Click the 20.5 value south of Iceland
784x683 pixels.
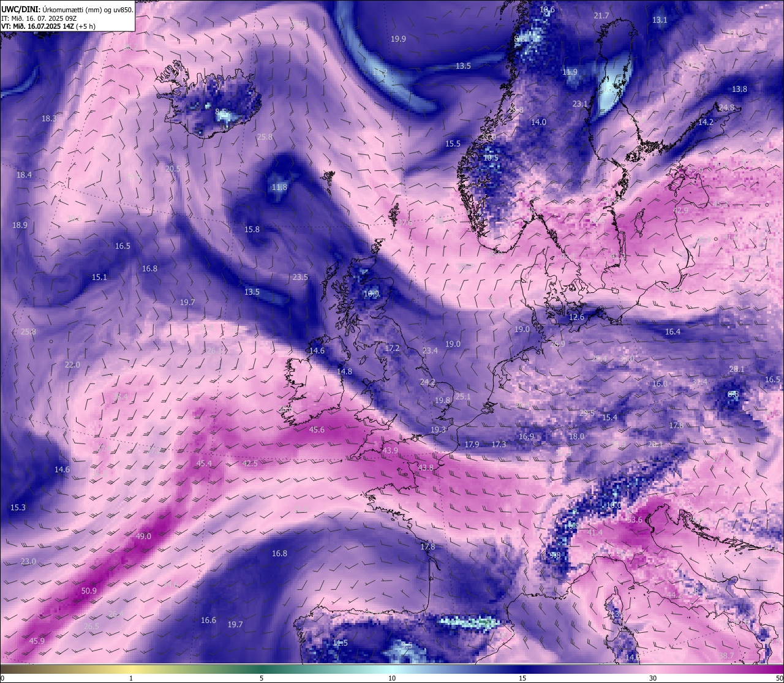173,168
